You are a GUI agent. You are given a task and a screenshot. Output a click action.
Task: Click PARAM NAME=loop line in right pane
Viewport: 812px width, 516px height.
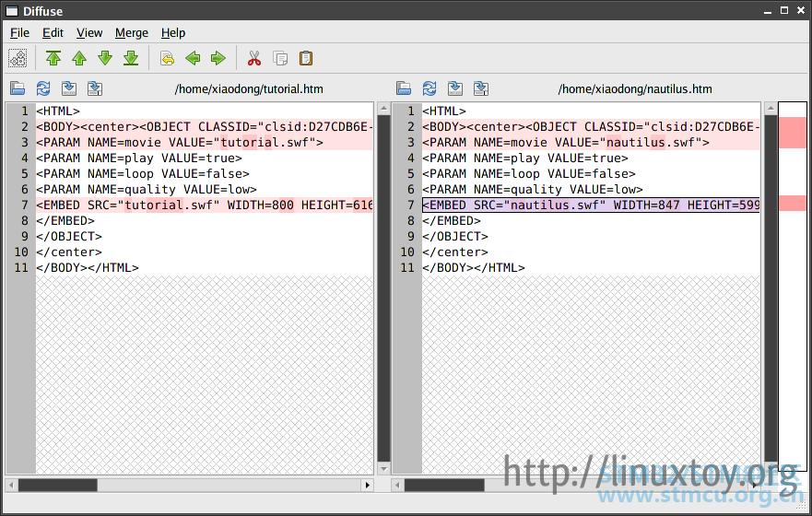pos(591,173)
